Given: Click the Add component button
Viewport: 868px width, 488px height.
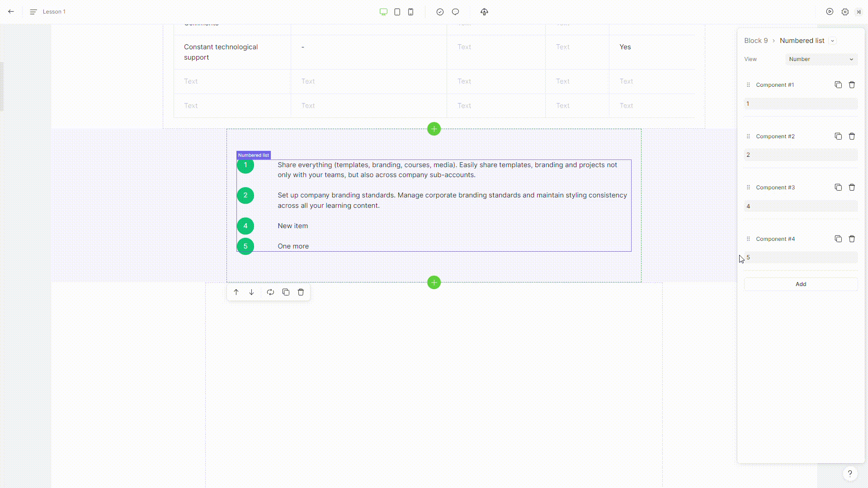Looking at the screenshot, I should 801,284.
